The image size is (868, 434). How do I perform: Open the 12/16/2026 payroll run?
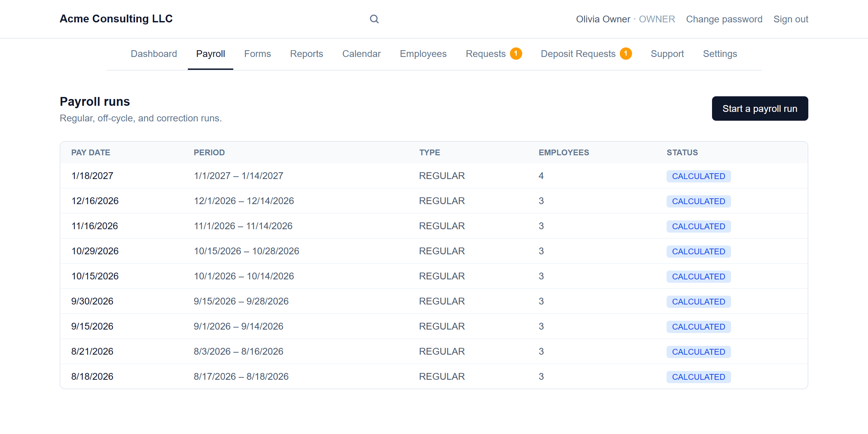[95, 201]
